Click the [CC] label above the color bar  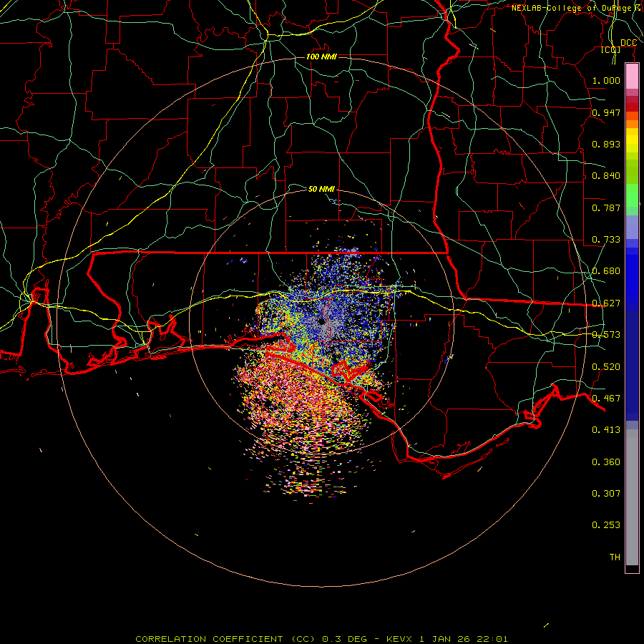pyautogui.click(x=611, y=50)
